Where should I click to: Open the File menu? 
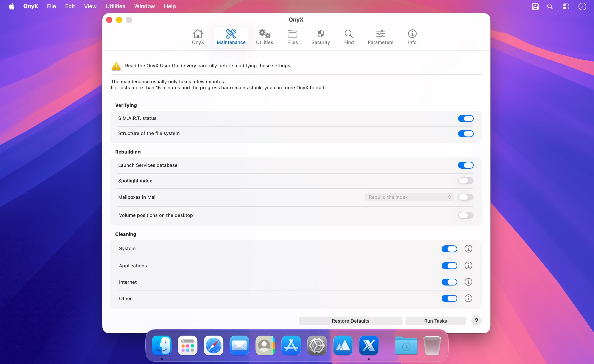point(51,6)
